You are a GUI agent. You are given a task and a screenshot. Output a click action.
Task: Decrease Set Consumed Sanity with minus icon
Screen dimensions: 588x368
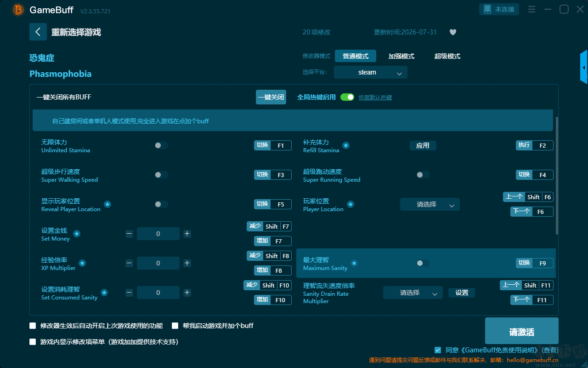tap(129, 293)
